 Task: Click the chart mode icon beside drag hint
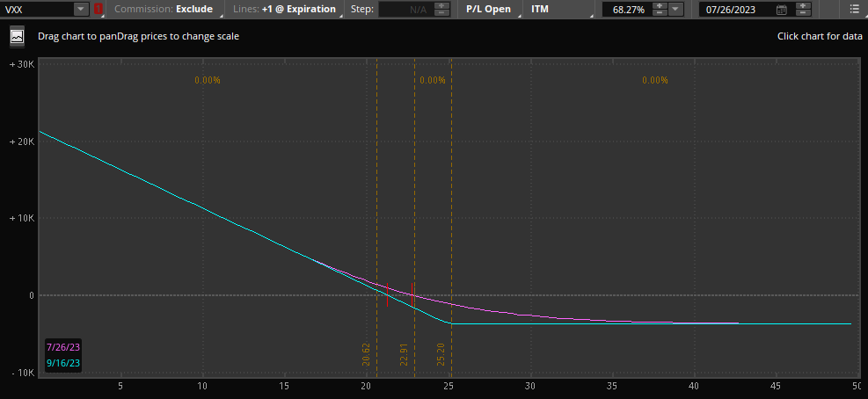point(17,37)
